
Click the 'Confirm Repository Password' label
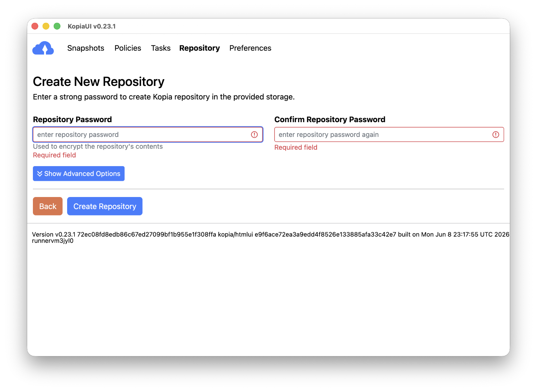click(x=330, y=119)
